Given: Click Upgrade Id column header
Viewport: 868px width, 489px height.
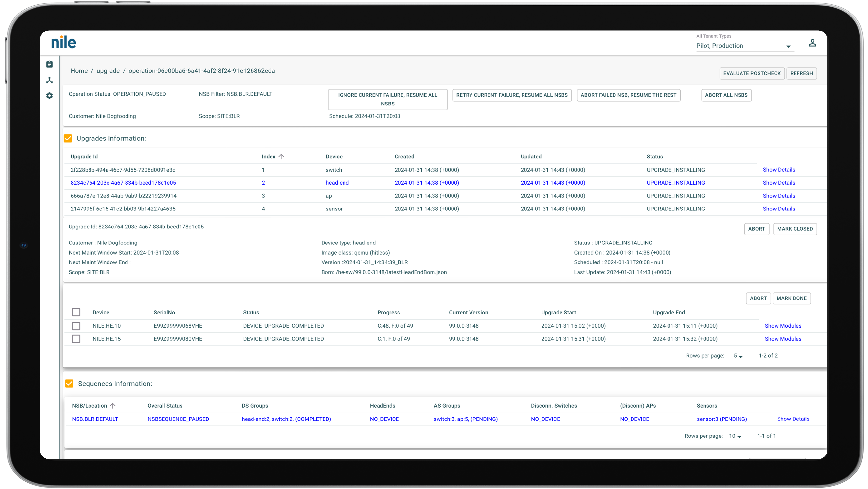Looking at the screenshot, I should click(x=84, y=157).
